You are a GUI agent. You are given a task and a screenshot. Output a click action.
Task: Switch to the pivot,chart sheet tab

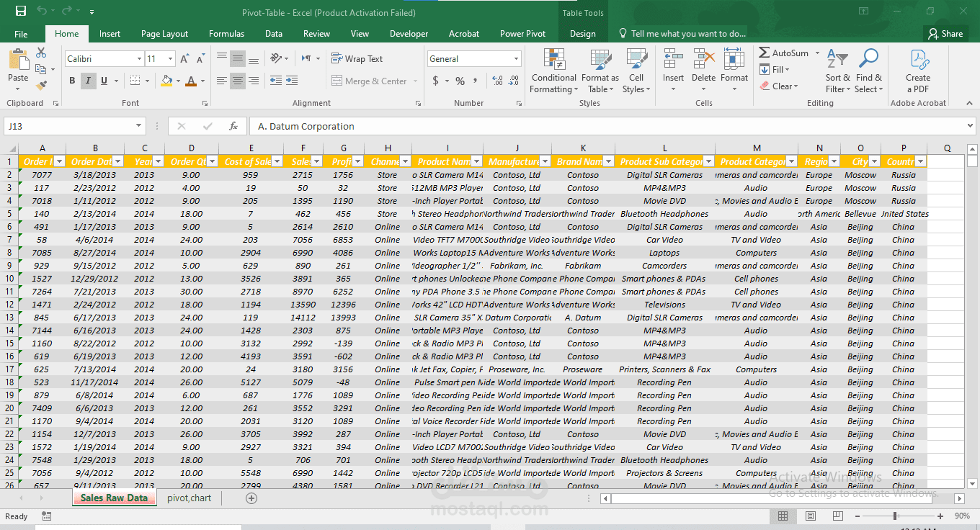[189, 498]
